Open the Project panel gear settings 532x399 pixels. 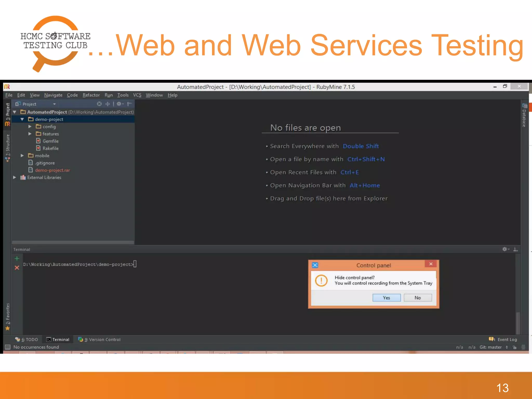119,104
